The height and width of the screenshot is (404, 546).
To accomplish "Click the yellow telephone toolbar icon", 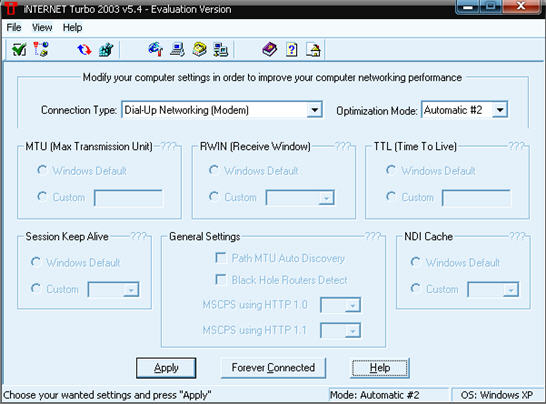I will coord(200,49).
